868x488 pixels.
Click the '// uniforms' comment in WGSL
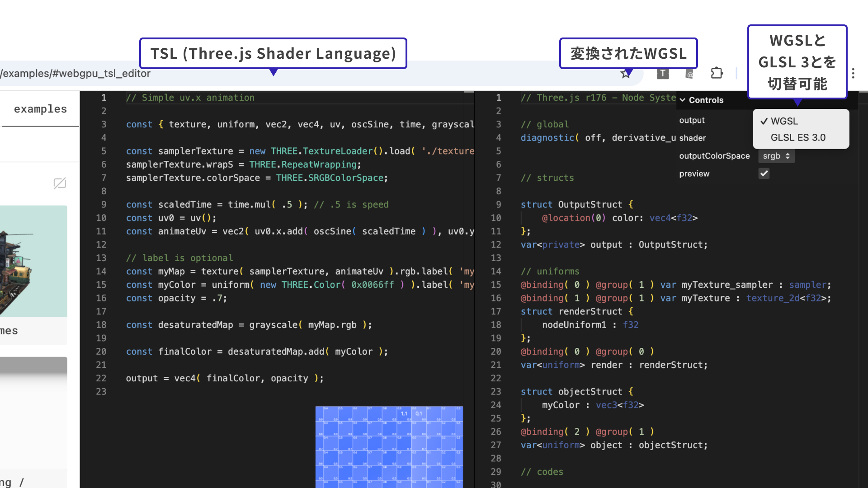[x=550, y=272]
